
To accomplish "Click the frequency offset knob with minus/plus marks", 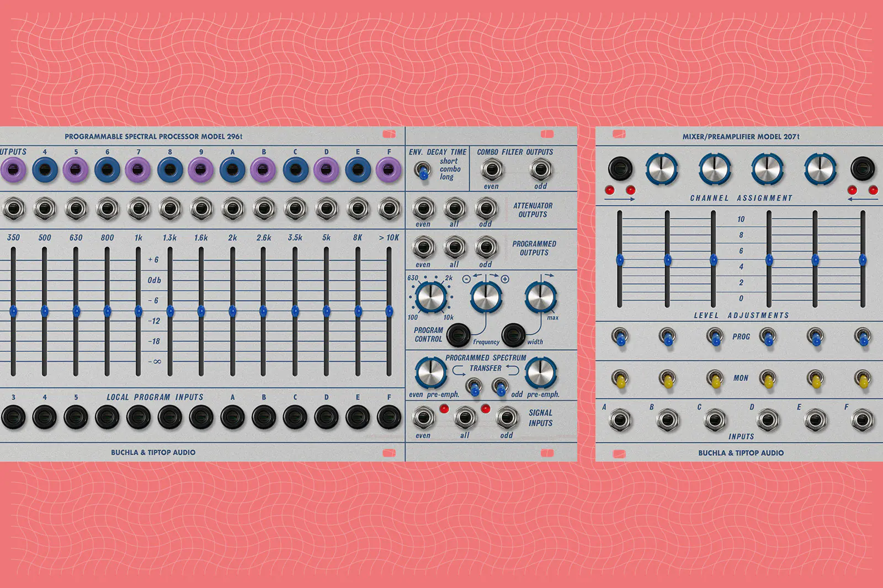I will [486, 297].
